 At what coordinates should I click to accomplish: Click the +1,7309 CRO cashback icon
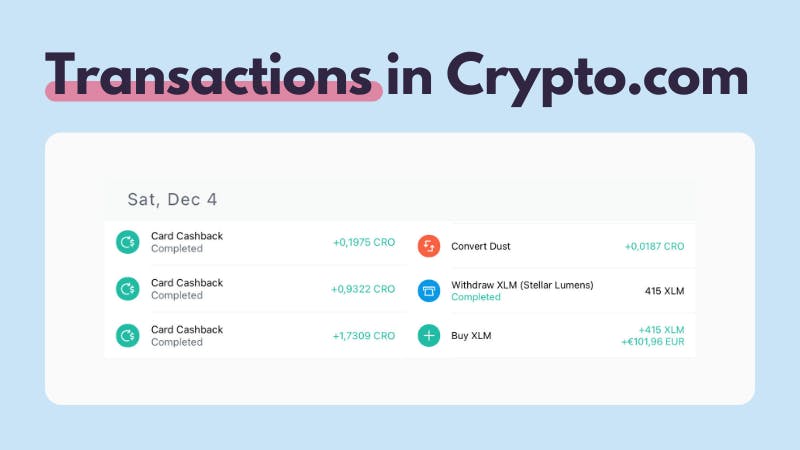[x=128, y=336]
